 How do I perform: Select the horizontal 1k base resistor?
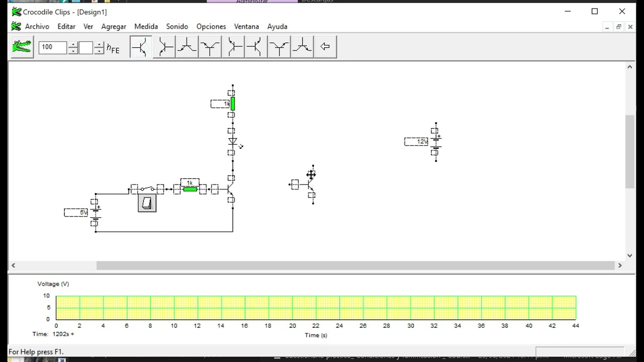[x=190, y=189]
